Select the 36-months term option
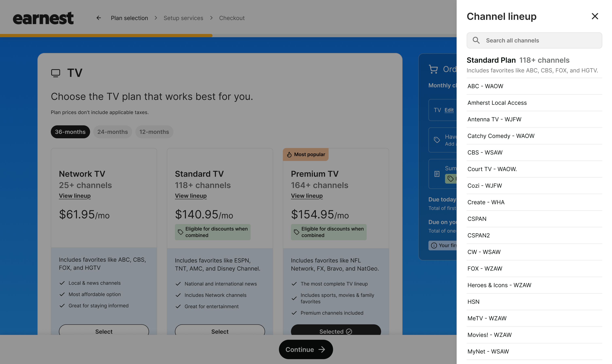 pyautogui.click(x=70, y=132)
